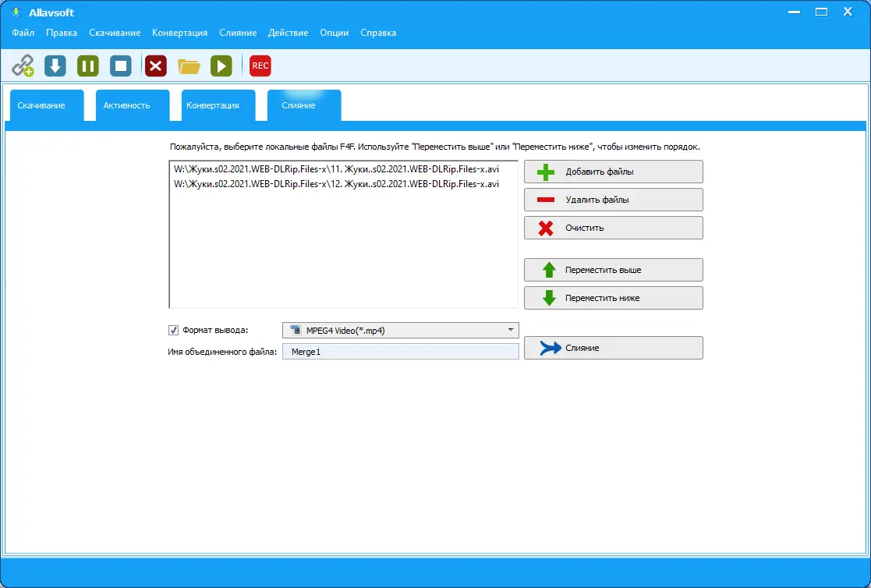The image size is (871, 588).
Task: Minimize the Allavsoft window
Action: tap(795, 12)
